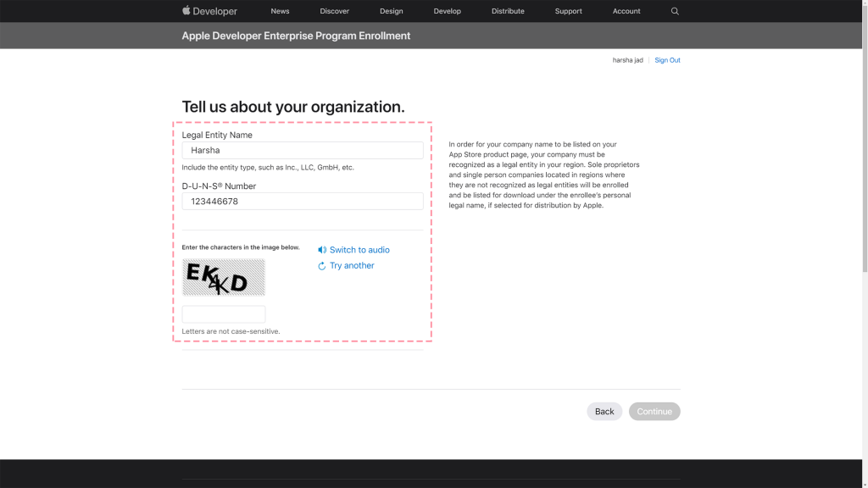Image resolution: width=868 pixels, height=488 pixels.
Task: Open the News menu item
Action: [x=280, y=11]
